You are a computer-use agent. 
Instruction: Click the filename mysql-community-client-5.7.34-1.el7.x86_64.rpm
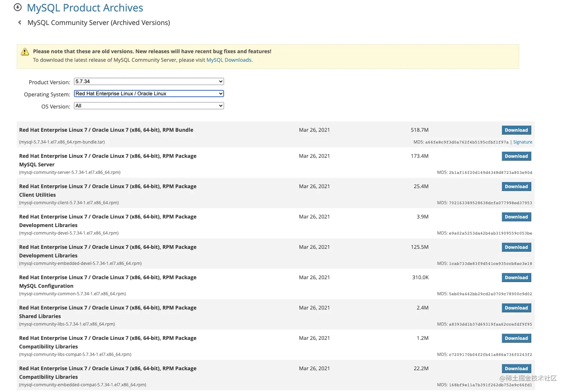point(69,203)
